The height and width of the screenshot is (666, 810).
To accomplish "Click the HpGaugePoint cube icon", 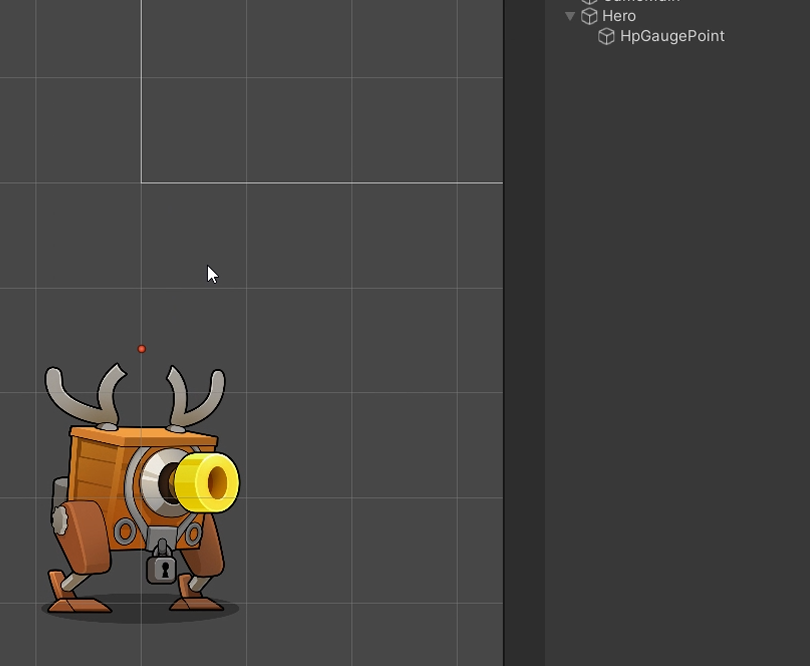I will pyautogui.click(x=606, y=36).
